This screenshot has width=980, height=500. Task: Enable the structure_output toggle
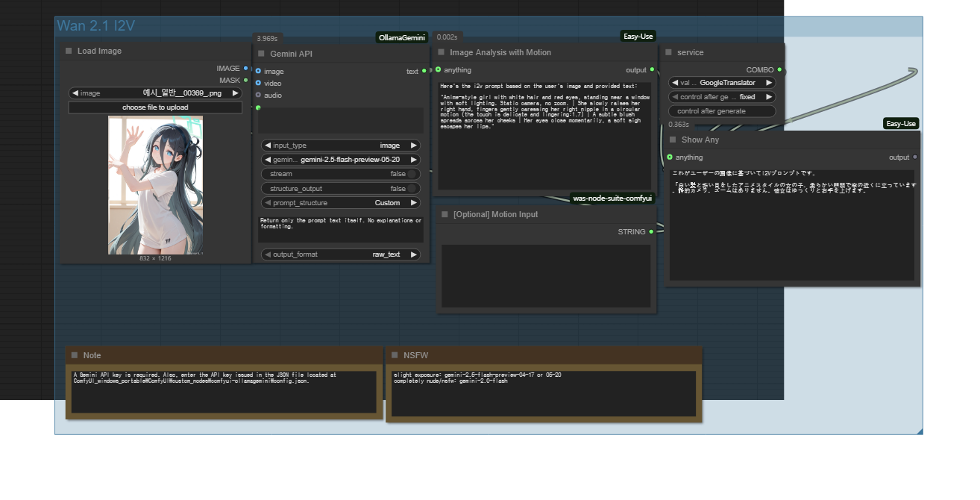click(x=410, y=189)
